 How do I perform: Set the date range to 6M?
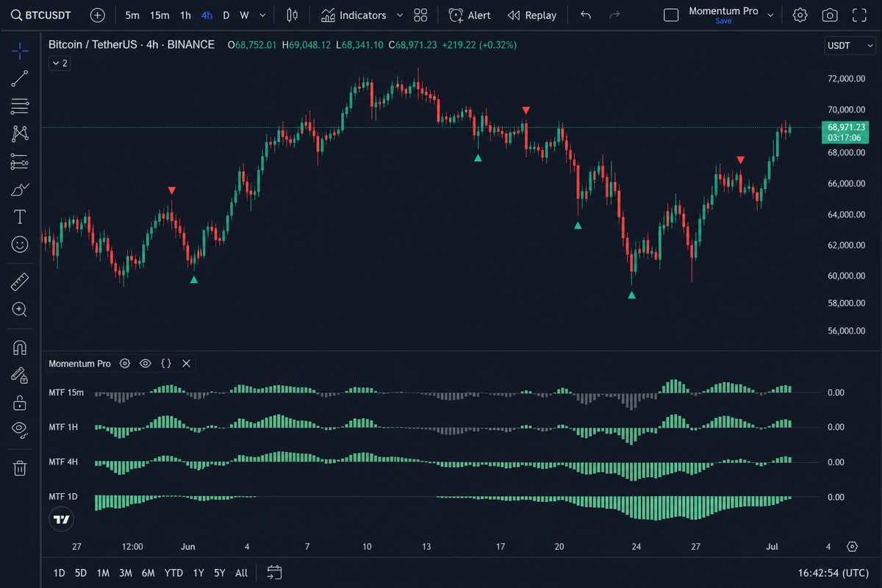tap(148, 573)
